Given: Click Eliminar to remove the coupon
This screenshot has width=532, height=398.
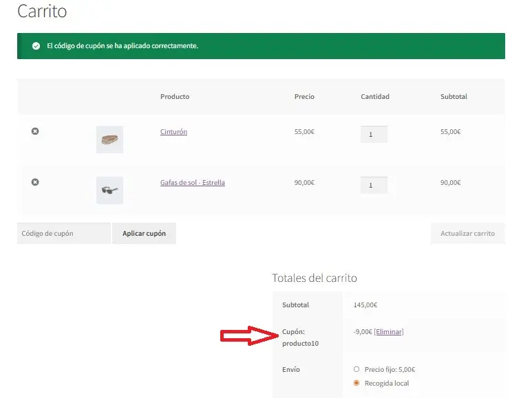Looking at the screenshot, I should [x=388, y=332].
